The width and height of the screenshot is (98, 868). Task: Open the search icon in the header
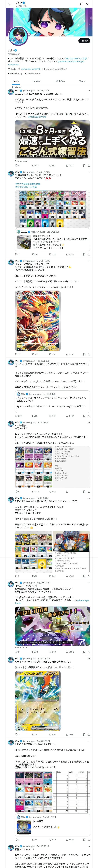click(87, 4)
